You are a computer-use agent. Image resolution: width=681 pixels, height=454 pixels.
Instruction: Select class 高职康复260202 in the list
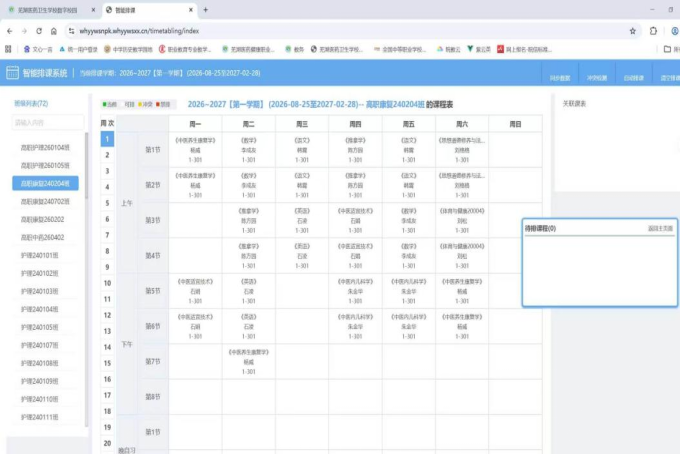45,219
